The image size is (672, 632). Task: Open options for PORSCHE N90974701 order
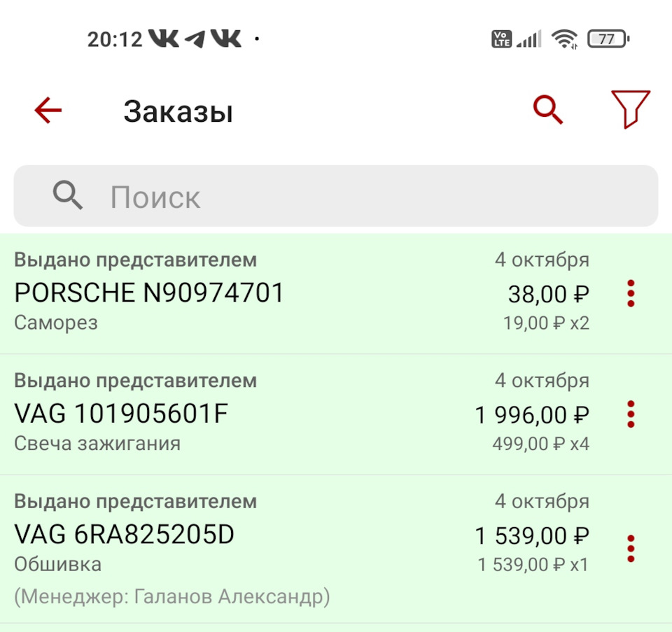coord(631,293)
